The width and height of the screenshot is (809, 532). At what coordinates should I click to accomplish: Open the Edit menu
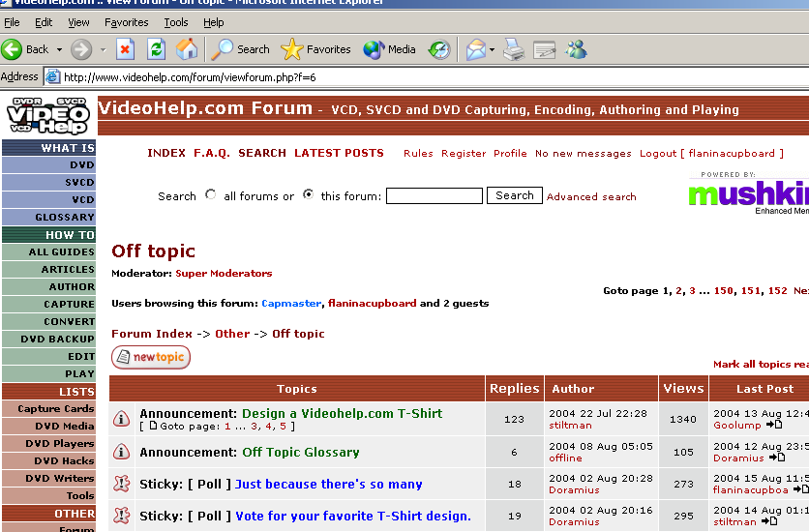[x=44, y=22]
